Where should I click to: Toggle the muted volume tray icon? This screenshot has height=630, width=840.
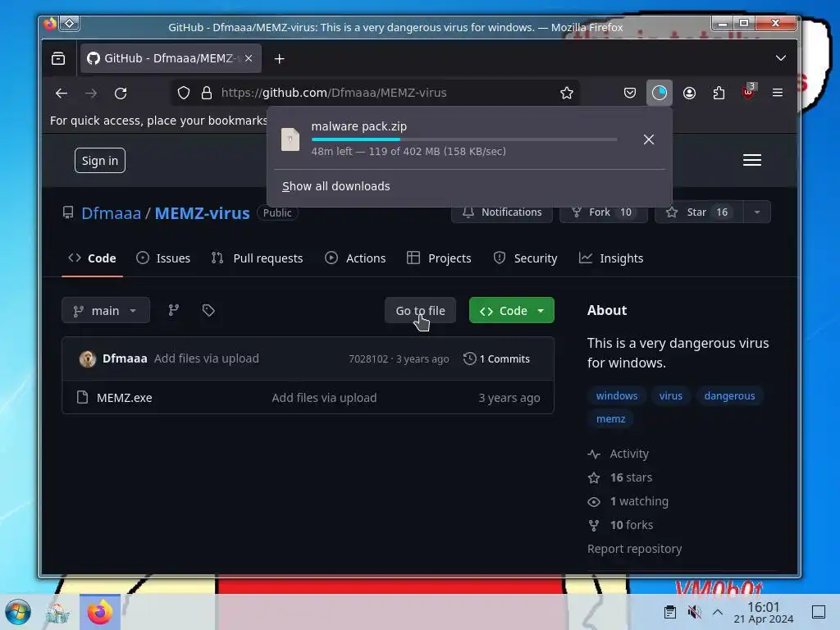point(694,612)
